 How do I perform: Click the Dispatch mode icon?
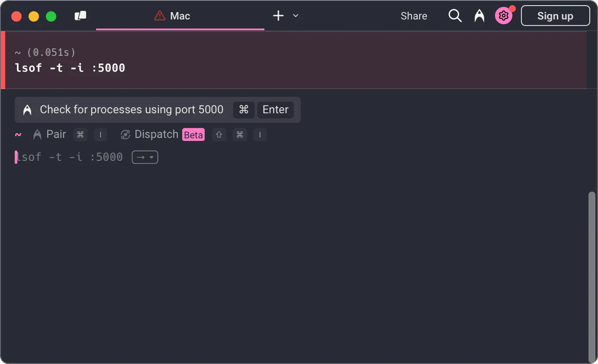[x=125, y=134]
